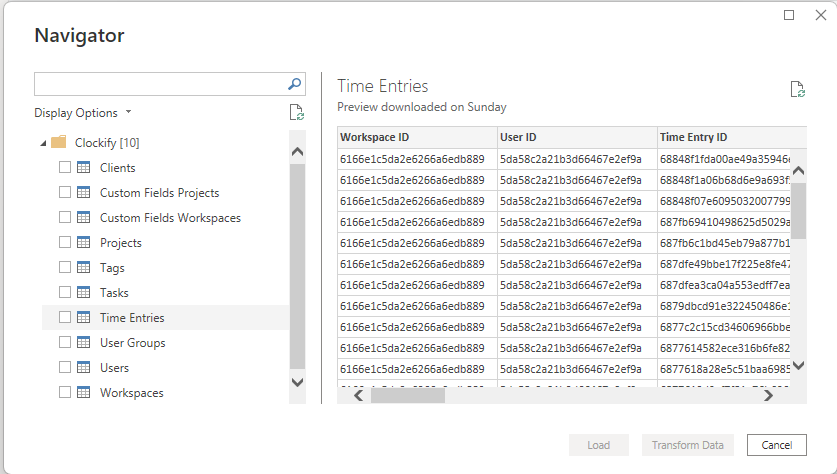Click table icon next to Workspaces
This screenshot has width=837, height=474.
(x=84, y=392)
